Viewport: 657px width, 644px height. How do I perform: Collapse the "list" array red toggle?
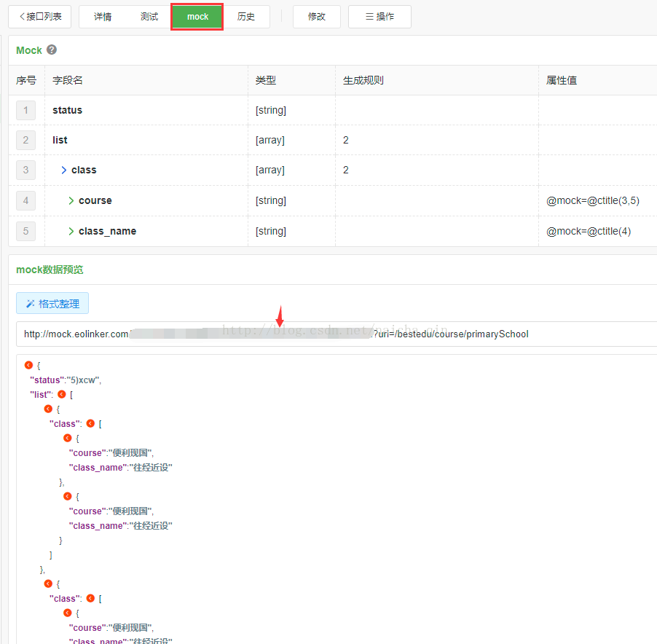[x=62, y=394]
